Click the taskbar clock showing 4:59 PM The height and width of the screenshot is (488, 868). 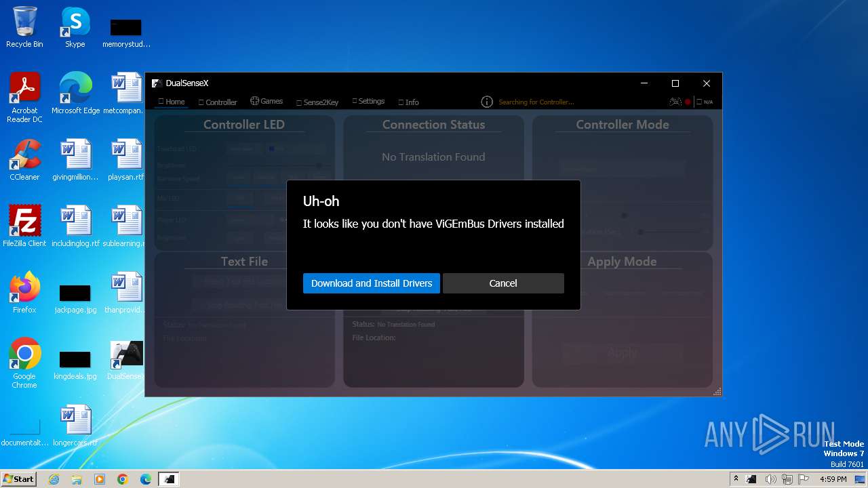(833, 479)
